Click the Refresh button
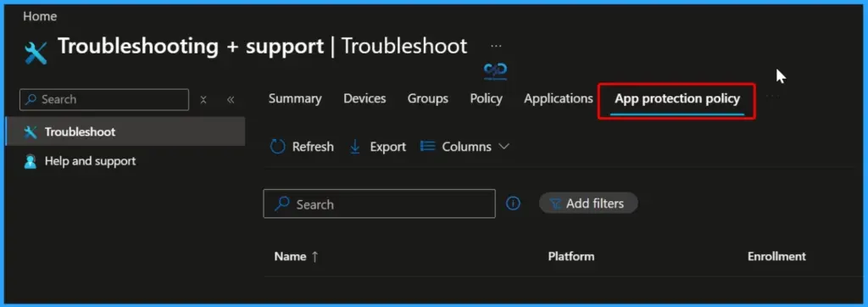This screenshot has width=868, height=307. point(302,147)
